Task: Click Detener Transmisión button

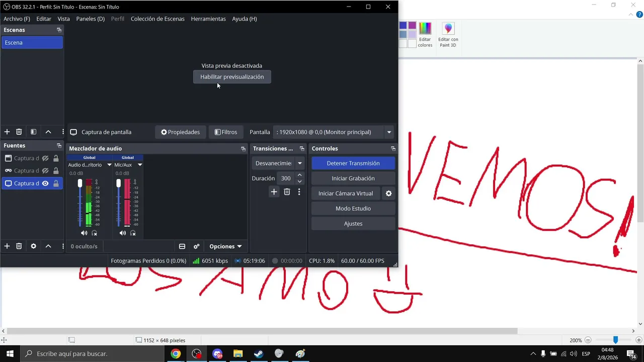Action: coord(353,163)
